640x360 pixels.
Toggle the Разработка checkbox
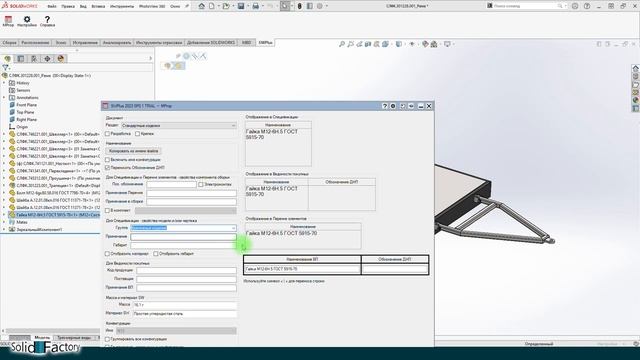tap(108, 134)
